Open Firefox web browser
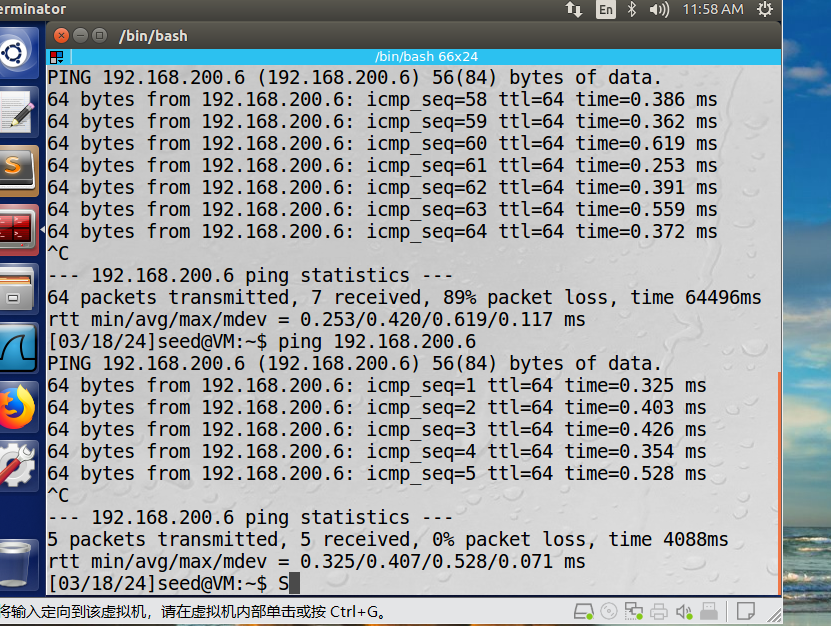This screenshot has height=626, width=831. click(18, 407)
